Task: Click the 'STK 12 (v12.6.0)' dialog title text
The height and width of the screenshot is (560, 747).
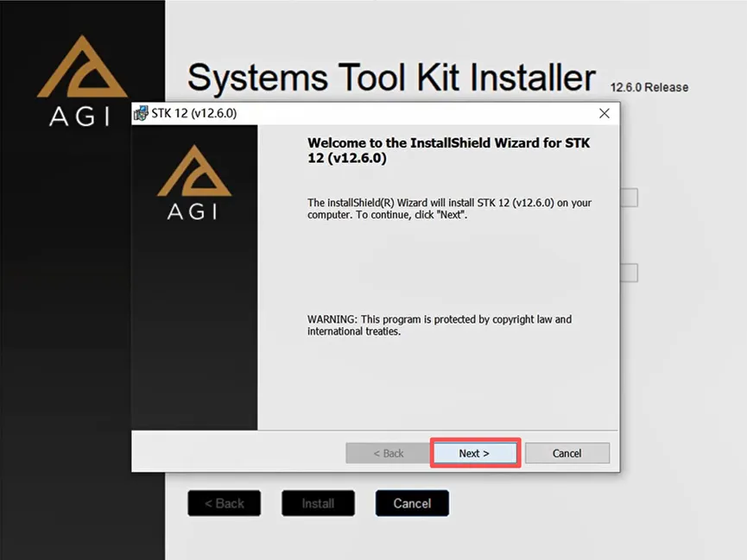Action: click(x=194, y=113)
